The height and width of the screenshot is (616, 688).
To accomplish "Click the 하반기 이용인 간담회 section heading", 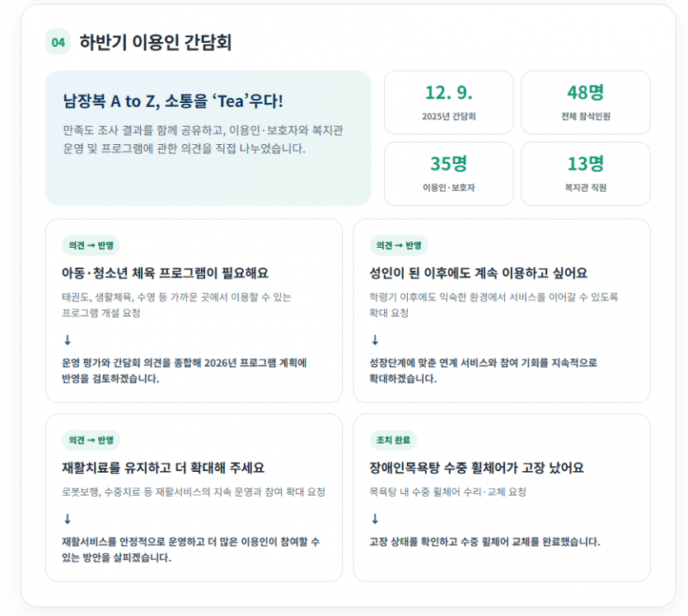I will [156, 43].
